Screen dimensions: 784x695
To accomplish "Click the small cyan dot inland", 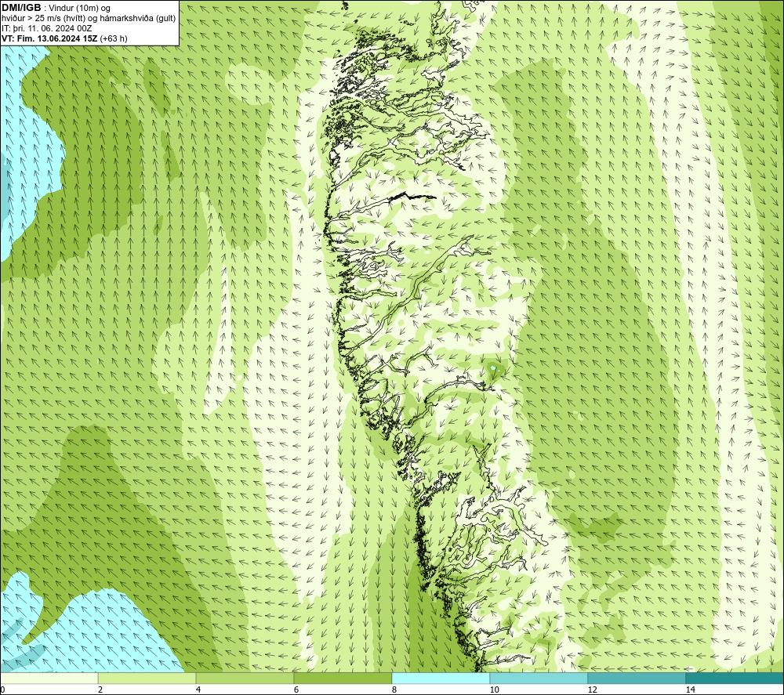I will (x=493, y=368).
